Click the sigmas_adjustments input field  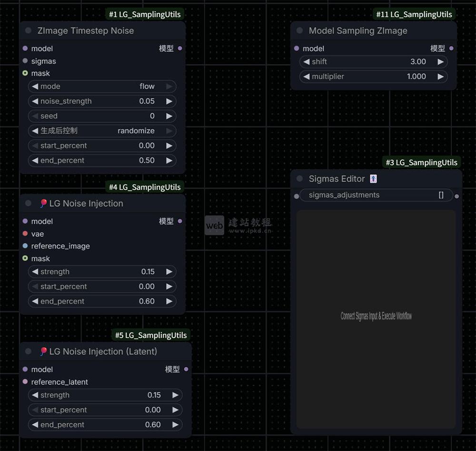pos(376,195)
